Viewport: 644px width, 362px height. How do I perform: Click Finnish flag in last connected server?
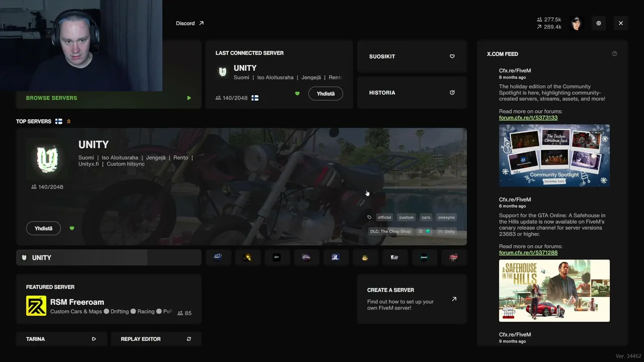[255, 98]
